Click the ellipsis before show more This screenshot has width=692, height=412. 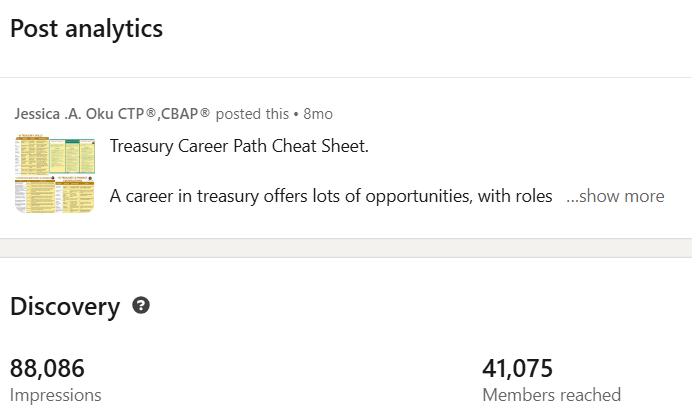click(572, 197)
